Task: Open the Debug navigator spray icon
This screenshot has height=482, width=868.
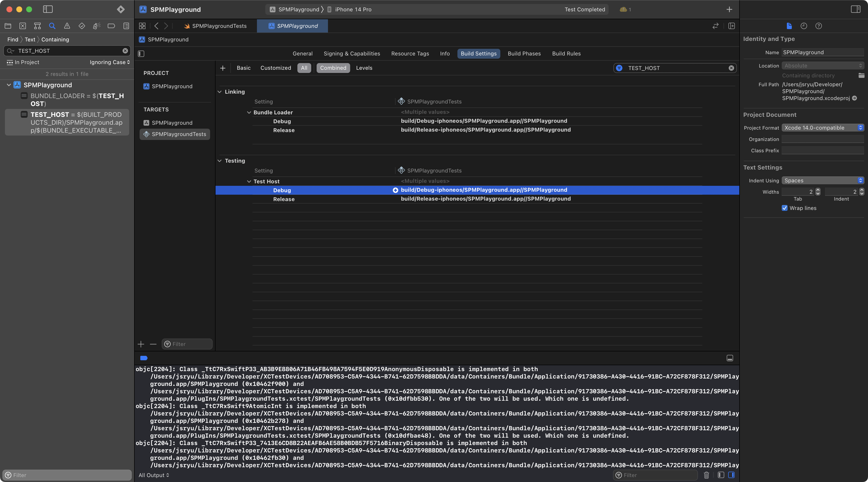Action: (97, 26)
